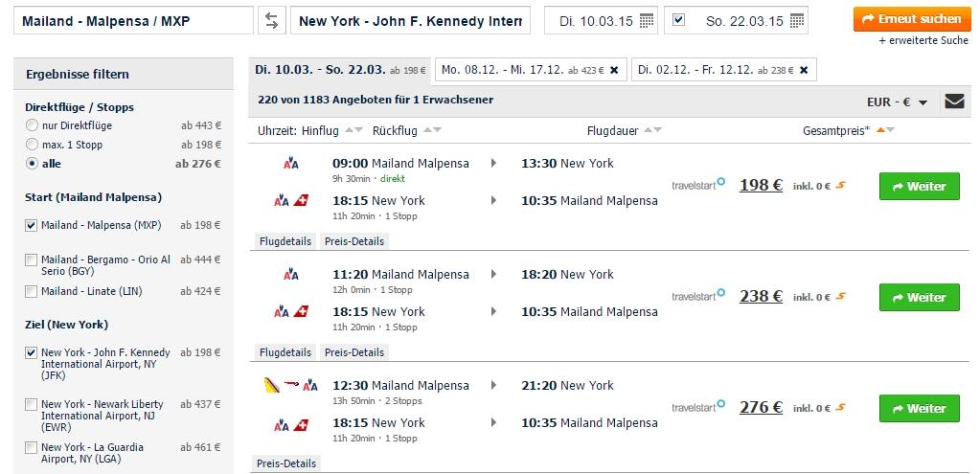Open the EUR - € currency dropdown

coord(897,102)
